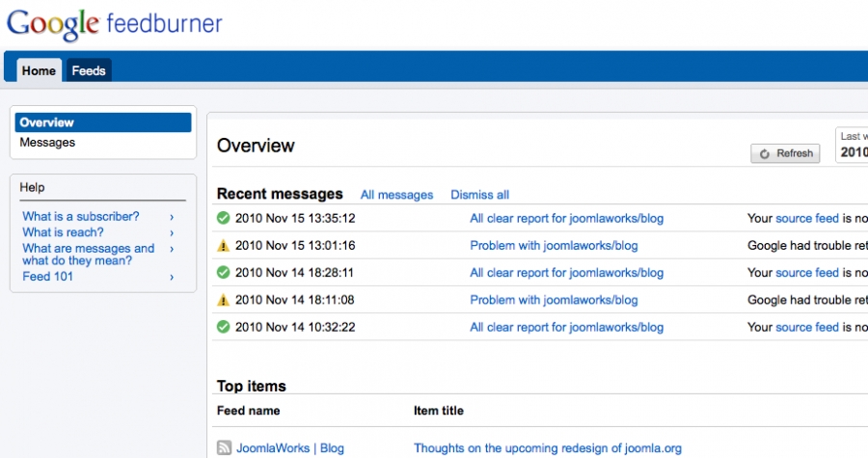Image resolution: width=868 pixels, height=458 pixels.
Task: Click the Top items heading
Action: pos(252,386)
